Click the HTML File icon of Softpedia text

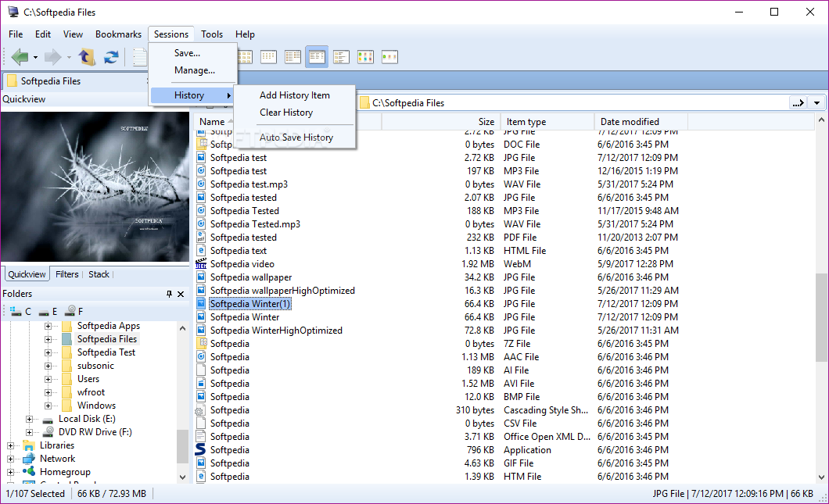pyautogui.click(x=201, y=250)
